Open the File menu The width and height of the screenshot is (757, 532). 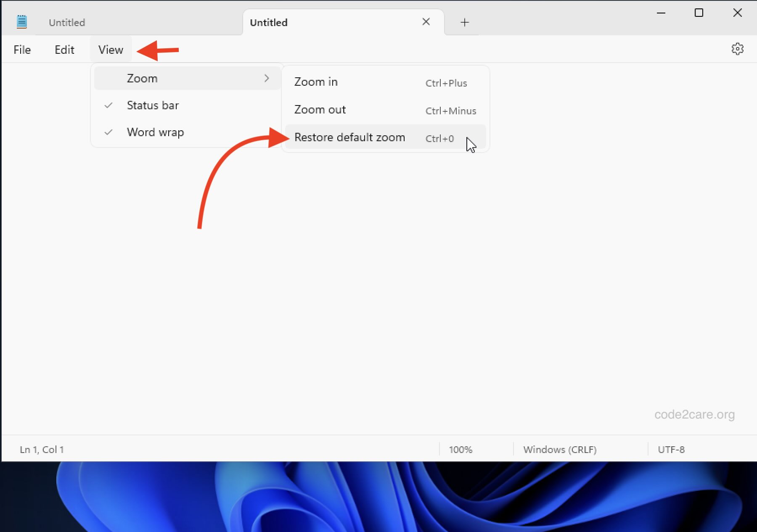tap(22, 49)
